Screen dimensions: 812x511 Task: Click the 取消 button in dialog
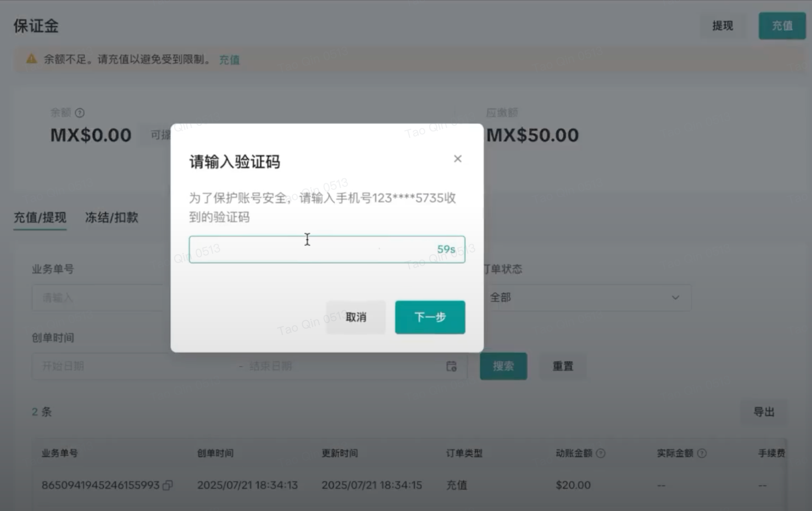[x=356, y=317]
